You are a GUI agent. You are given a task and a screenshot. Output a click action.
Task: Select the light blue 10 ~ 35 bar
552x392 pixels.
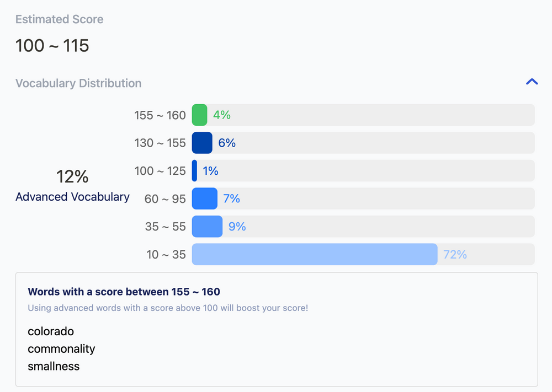314,254
